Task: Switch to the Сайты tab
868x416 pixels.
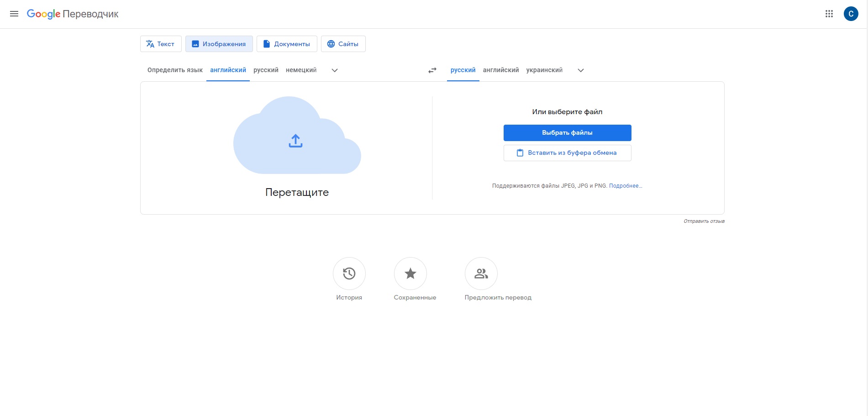Action: point(343,44)
